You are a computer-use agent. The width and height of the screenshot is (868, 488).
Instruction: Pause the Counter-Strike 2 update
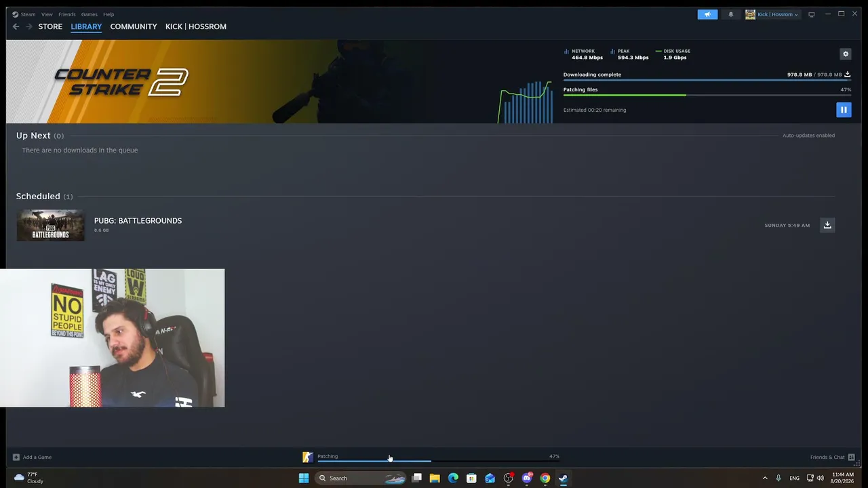[x=844, y=110]
